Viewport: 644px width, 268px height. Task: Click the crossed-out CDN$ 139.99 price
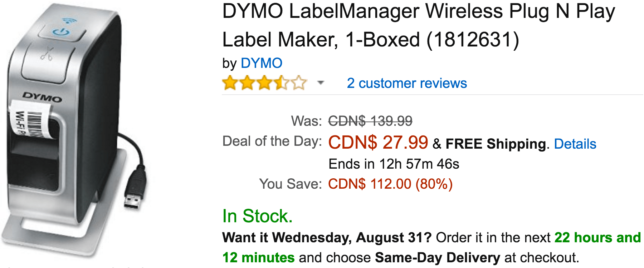point(370,121)
